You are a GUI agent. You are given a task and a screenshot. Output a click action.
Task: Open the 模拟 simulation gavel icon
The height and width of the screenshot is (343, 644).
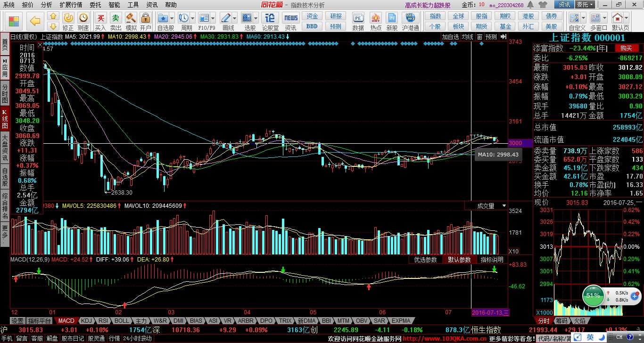tap(131, 18)
